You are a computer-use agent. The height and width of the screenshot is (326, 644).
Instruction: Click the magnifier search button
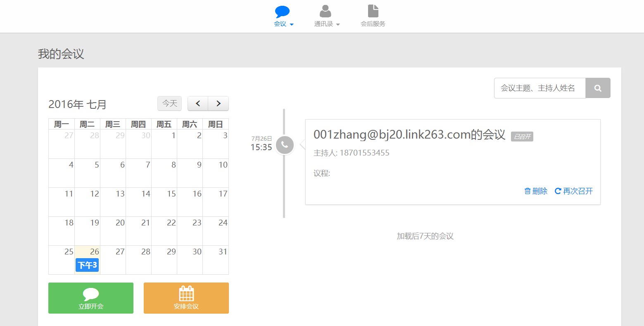pyautogui.click(x=597, y=88)
